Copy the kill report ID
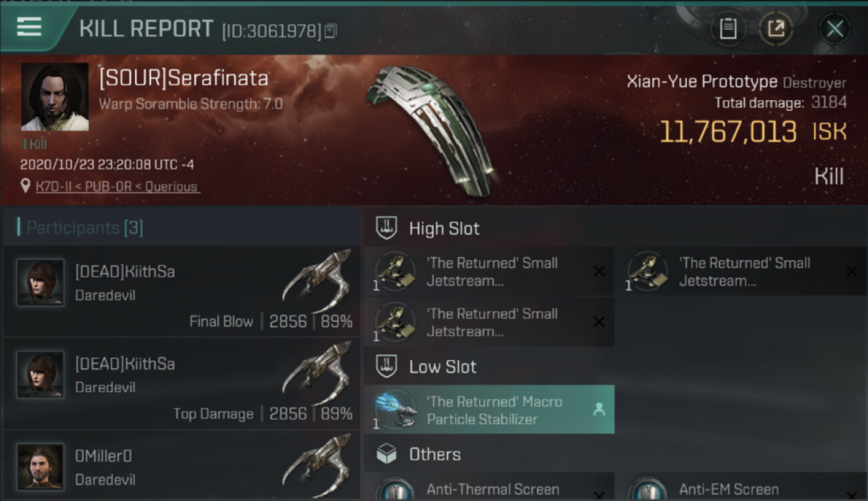The image size is (868, 501). coord(331,31)
